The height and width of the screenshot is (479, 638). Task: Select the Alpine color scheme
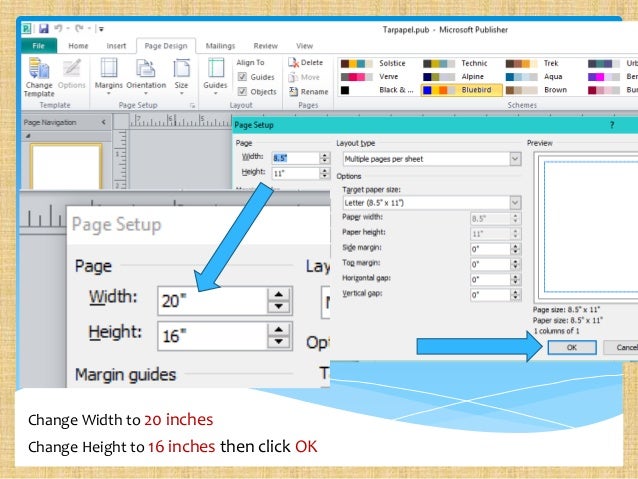tap(456, 77)
